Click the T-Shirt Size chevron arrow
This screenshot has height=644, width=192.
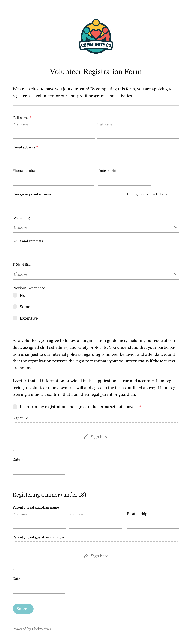click(176, 274)
